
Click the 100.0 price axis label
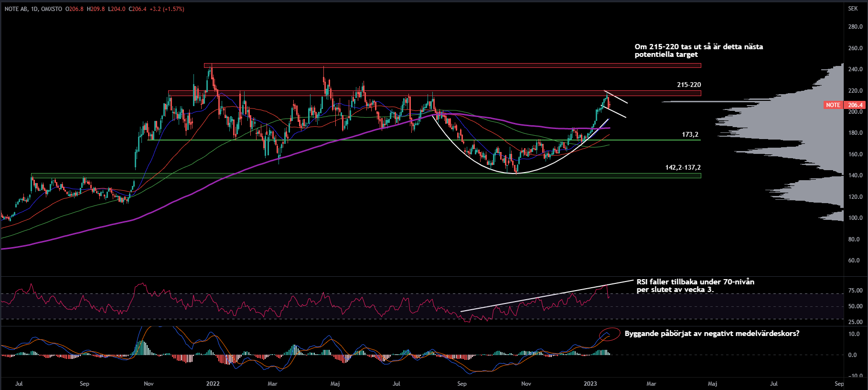(855, 218)
